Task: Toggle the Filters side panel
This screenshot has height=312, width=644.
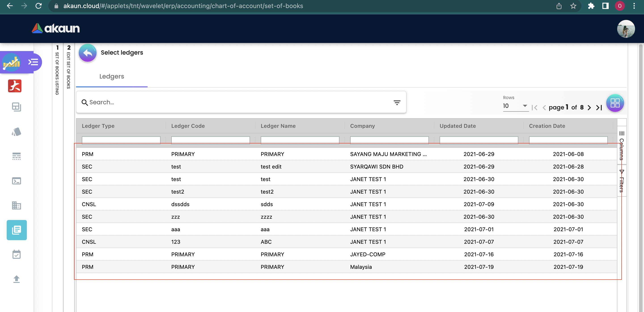Action: 621,181
